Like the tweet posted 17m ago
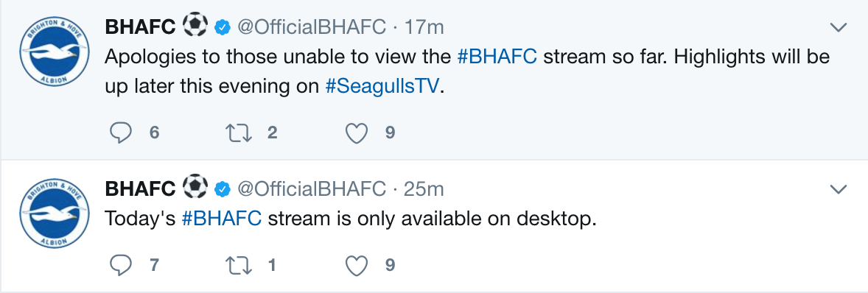 357,133
